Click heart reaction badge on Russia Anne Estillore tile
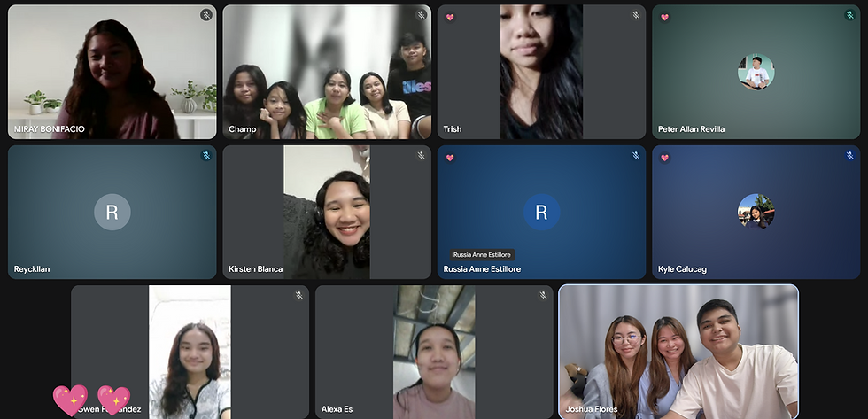This screenshot has width=868, height=419. click(x=450, y=158)
